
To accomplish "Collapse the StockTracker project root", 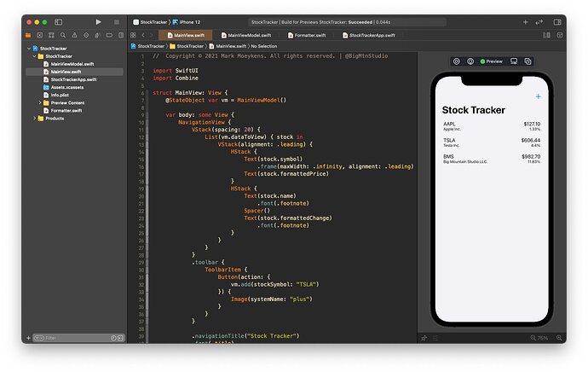I will pos(29,49).
